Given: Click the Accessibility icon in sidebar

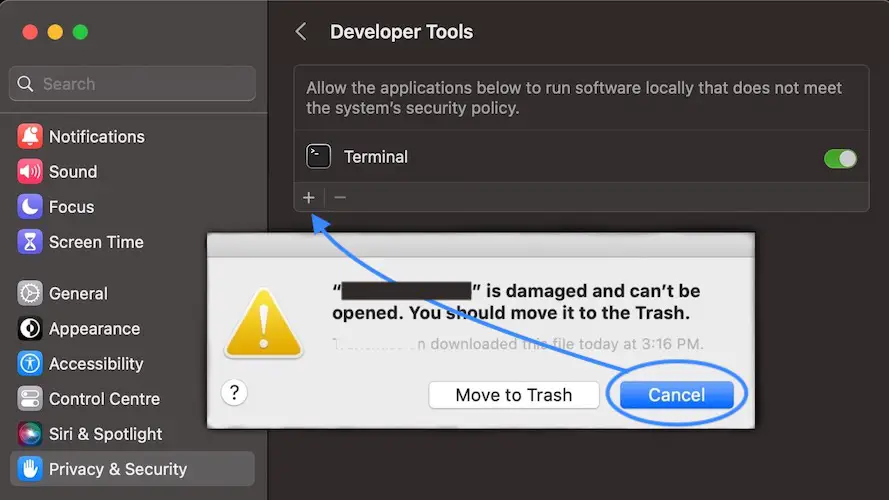Looking at the screenshot, I should pos(29,364).
